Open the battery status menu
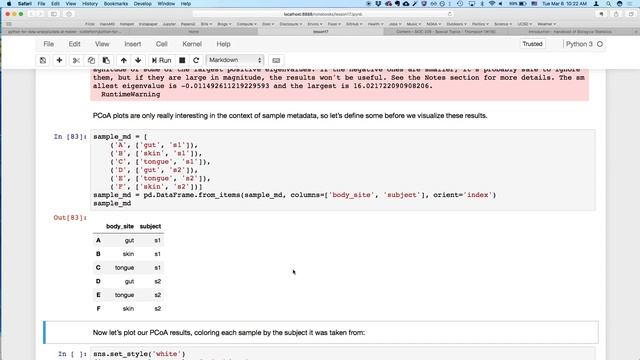640x360 pixels. pyautogui.click(x=523, y=4)
